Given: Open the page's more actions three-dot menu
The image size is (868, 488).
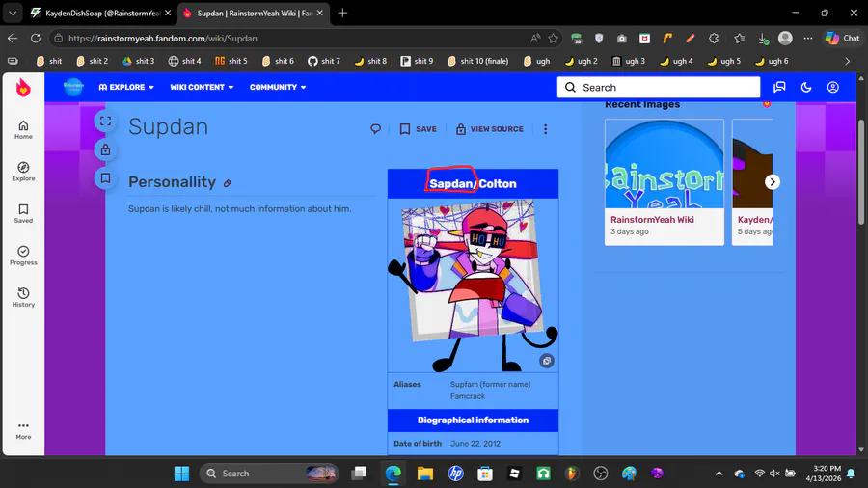Looking at the screenshot, I should point(545,129).
